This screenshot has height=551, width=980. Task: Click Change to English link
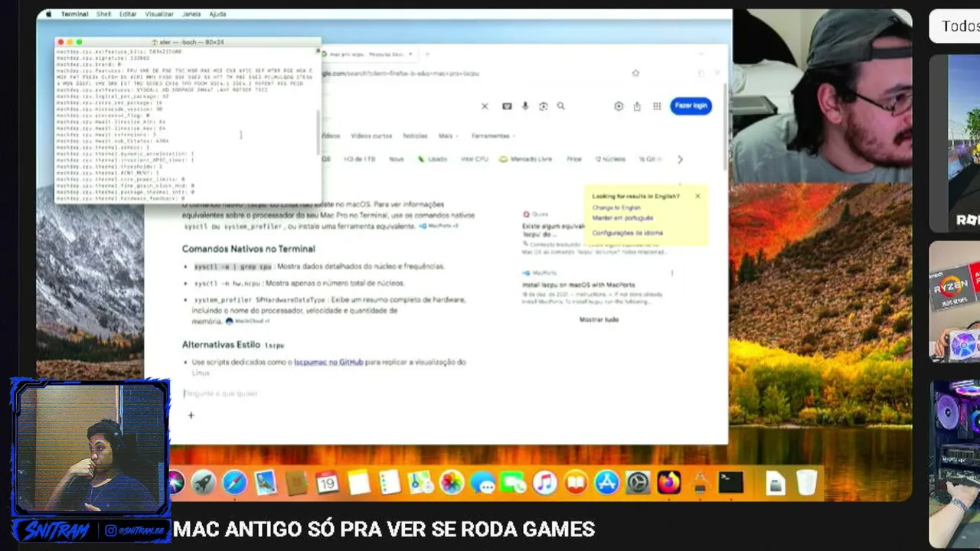[616, 207]
